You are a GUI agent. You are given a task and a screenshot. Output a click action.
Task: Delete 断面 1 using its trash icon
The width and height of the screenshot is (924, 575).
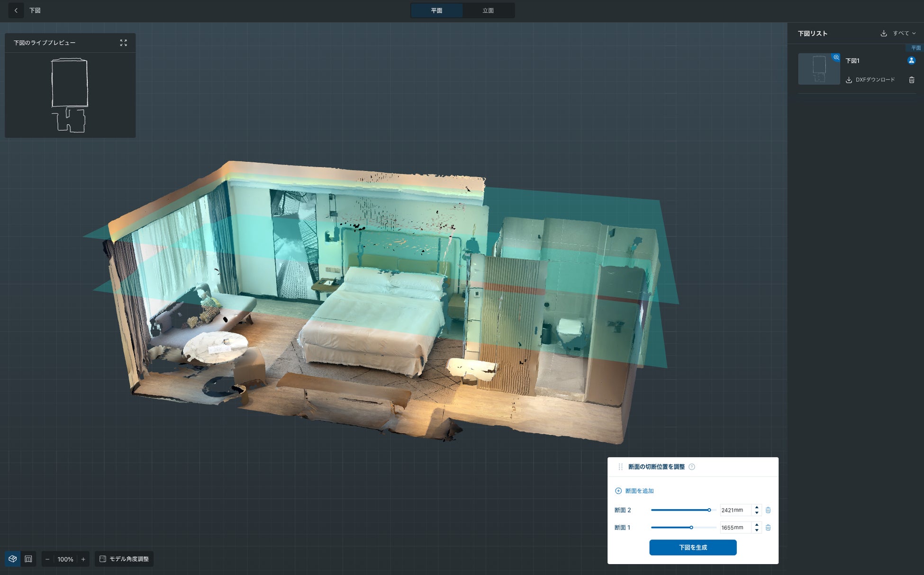pyautogui.click(x=768, y=528)
